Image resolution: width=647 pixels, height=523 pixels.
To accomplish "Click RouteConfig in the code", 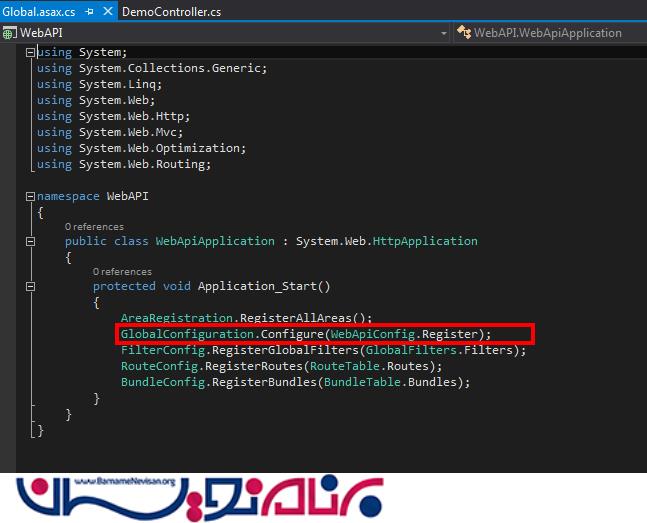I will click(x=159, y=366).
